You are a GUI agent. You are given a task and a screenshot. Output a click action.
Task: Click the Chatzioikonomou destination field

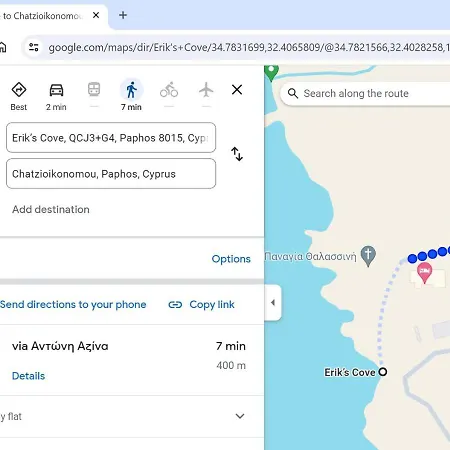111,174
